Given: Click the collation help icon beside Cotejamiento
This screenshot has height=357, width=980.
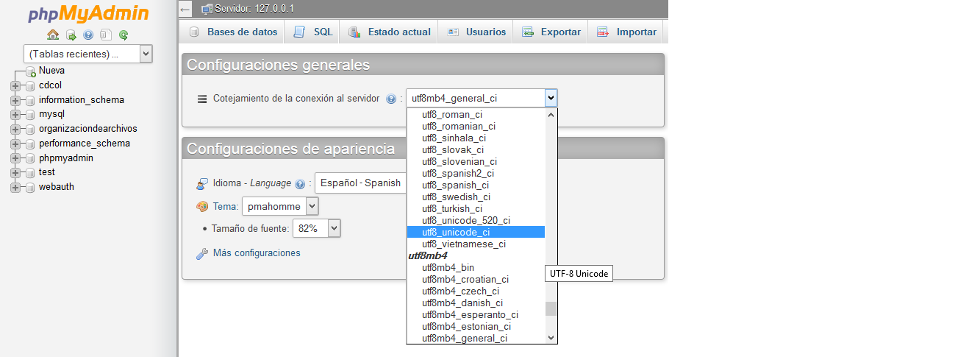Looking at the screenshot, I should pos(391,99).
